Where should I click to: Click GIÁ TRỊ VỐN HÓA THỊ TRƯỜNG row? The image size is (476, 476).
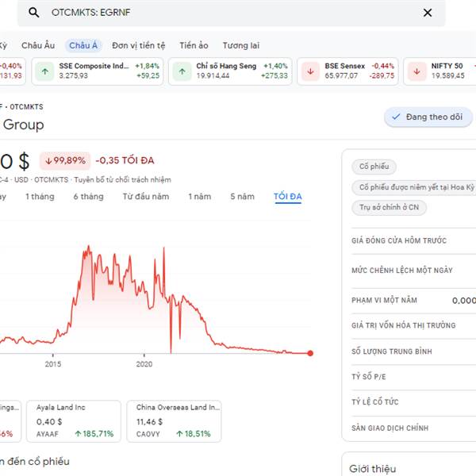414,325
